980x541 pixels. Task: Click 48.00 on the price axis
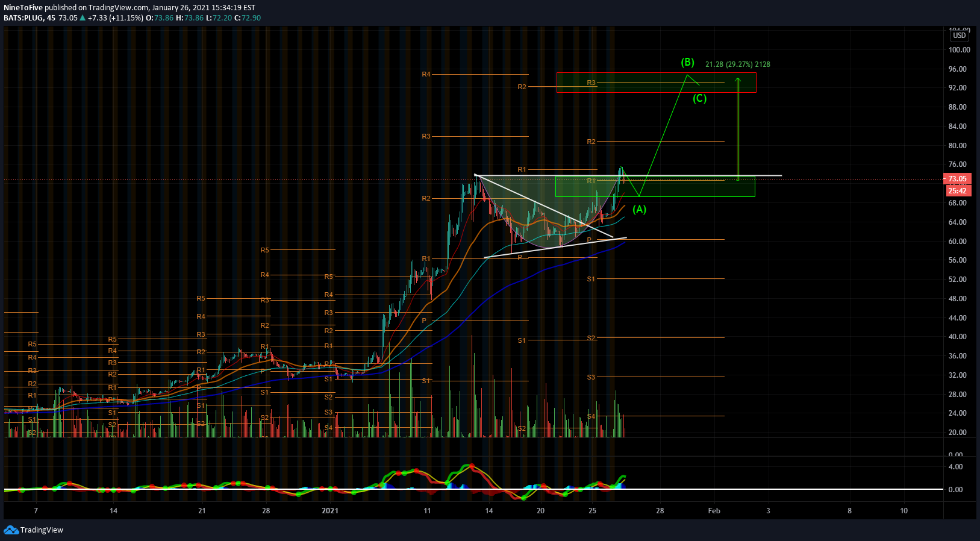tap(958, 299)
